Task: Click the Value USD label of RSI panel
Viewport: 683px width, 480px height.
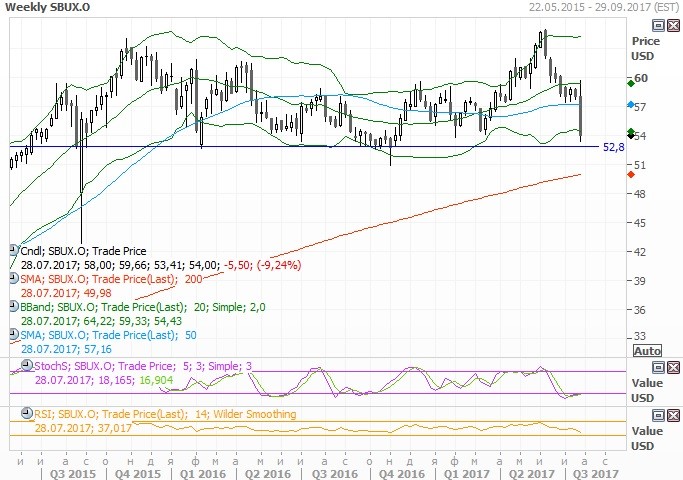Action: [x=646, y=438]
